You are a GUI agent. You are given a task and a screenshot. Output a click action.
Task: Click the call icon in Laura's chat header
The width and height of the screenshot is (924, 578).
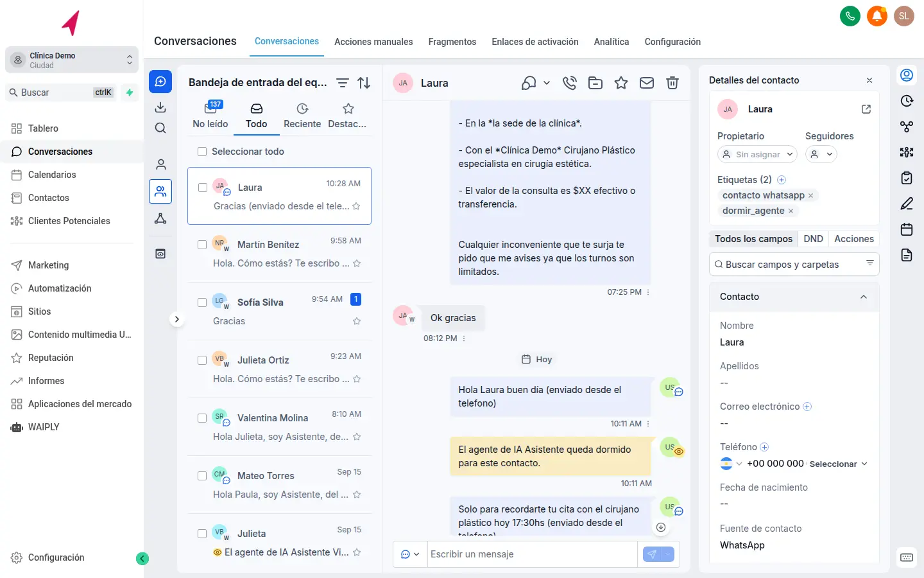[x=569, y=83]
